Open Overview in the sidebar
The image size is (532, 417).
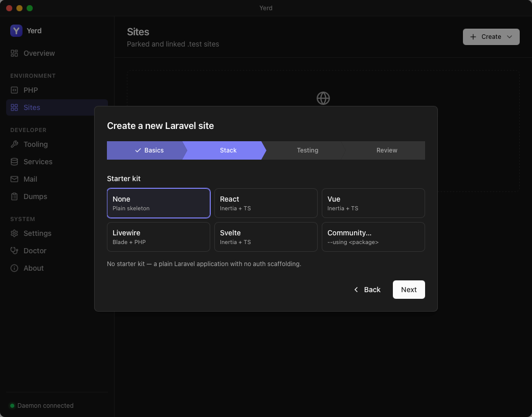tap(57, 53)
